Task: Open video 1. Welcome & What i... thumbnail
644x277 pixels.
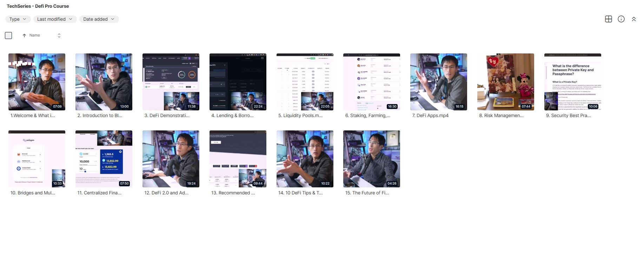Action: coord(37,82)
